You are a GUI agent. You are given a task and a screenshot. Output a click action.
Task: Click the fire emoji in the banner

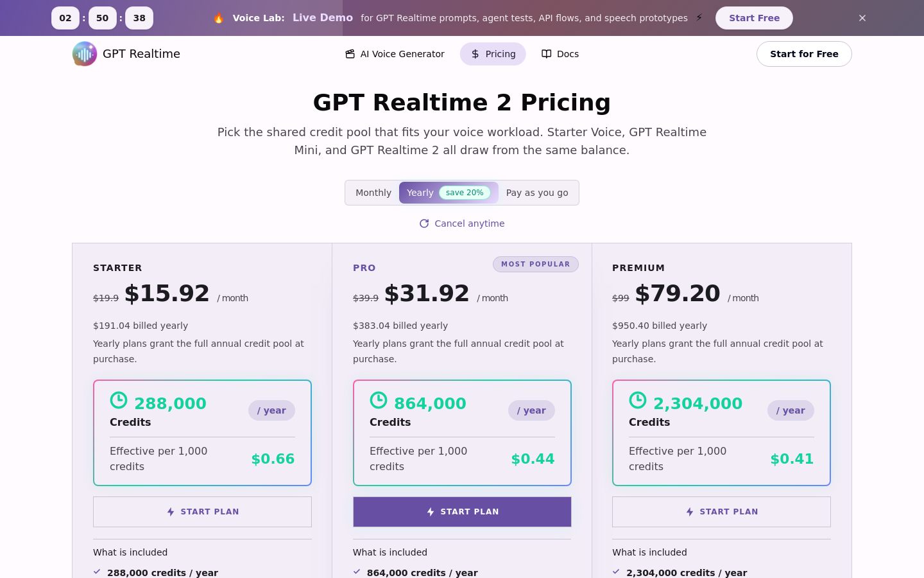[219, 18]
